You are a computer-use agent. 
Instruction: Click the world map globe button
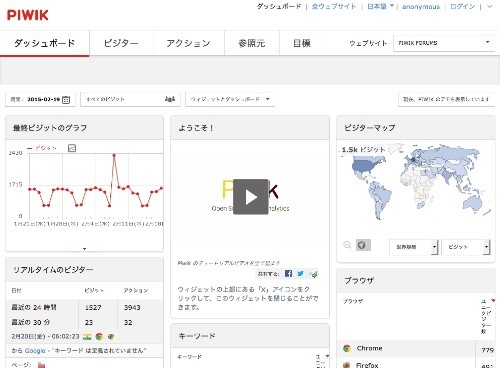coord(363,245)
